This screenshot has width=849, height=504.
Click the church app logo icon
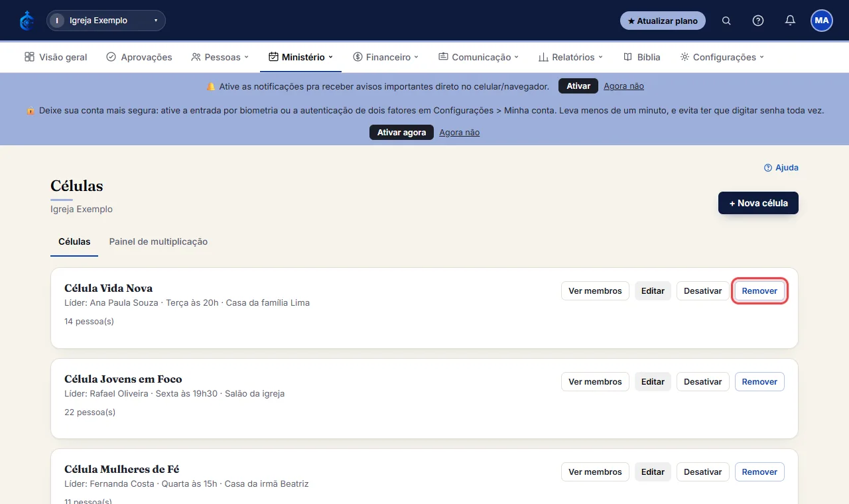click(x=27, y=21)
